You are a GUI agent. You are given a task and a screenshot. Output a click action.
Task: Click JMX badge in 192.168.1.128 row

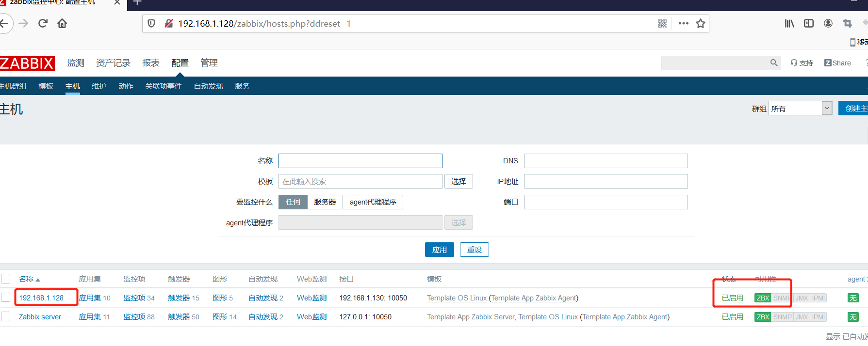pos(802,298)
